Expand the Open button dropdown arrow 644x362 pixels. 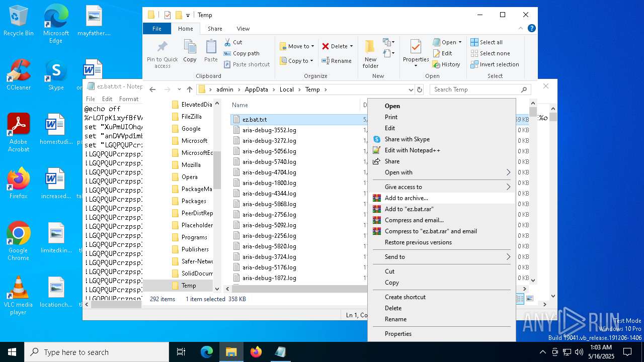460,42
